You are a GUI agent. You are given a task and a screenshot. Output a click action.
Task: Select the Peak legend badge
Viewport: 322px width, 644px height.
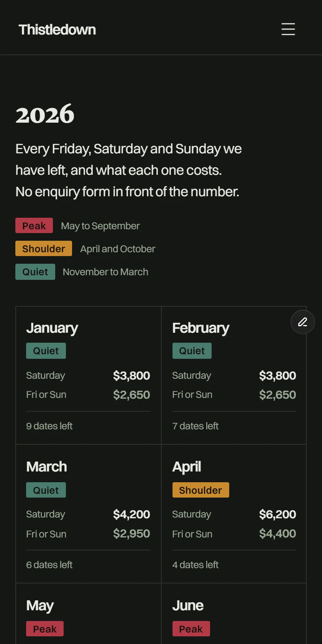[34, 226]
